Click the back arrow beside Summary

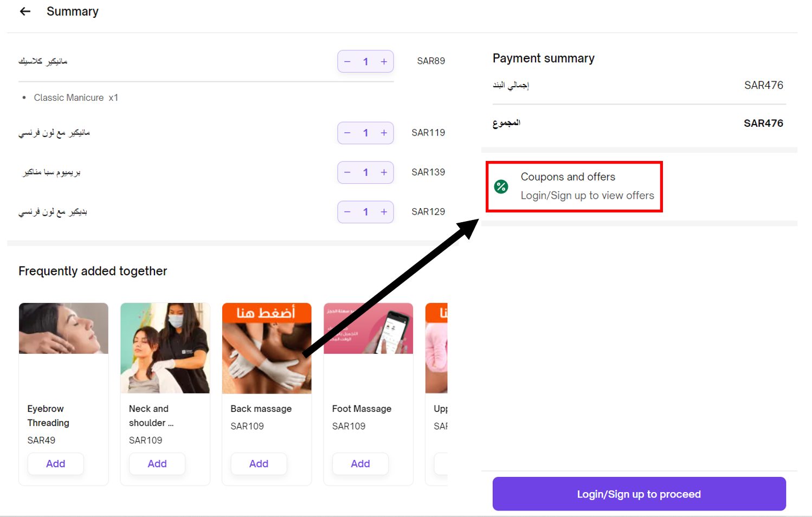tap(25, 11)
